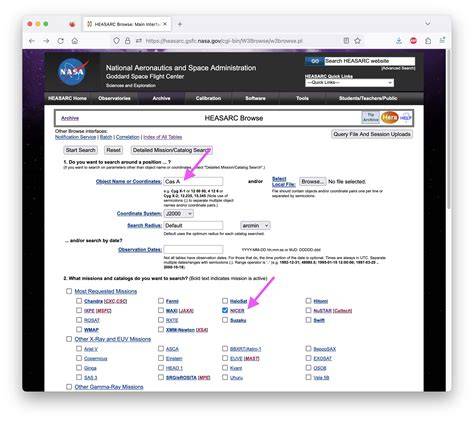Select the Calibration menu item
Viewport: 474px width, 421px height.
click(x=208, y=98)
